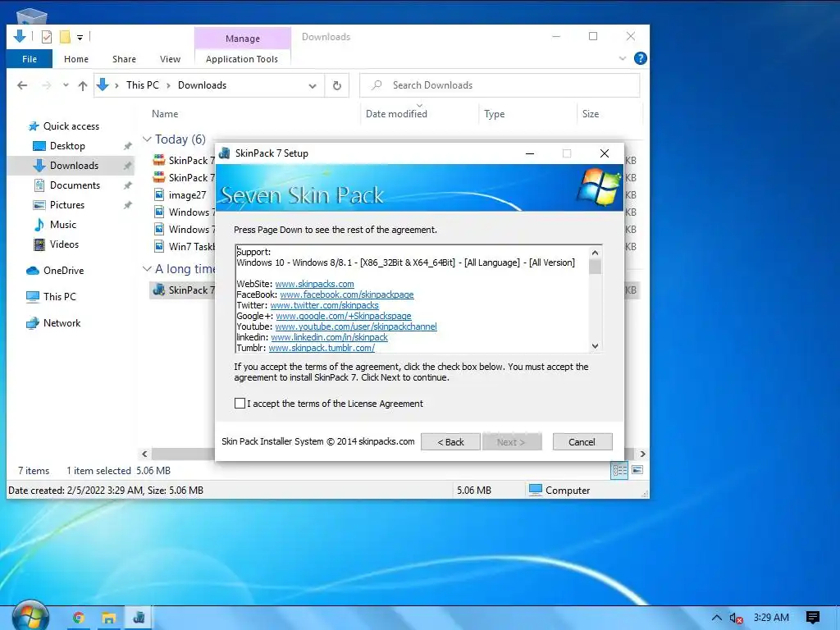Click muted volume tray icon

(736, 619)
